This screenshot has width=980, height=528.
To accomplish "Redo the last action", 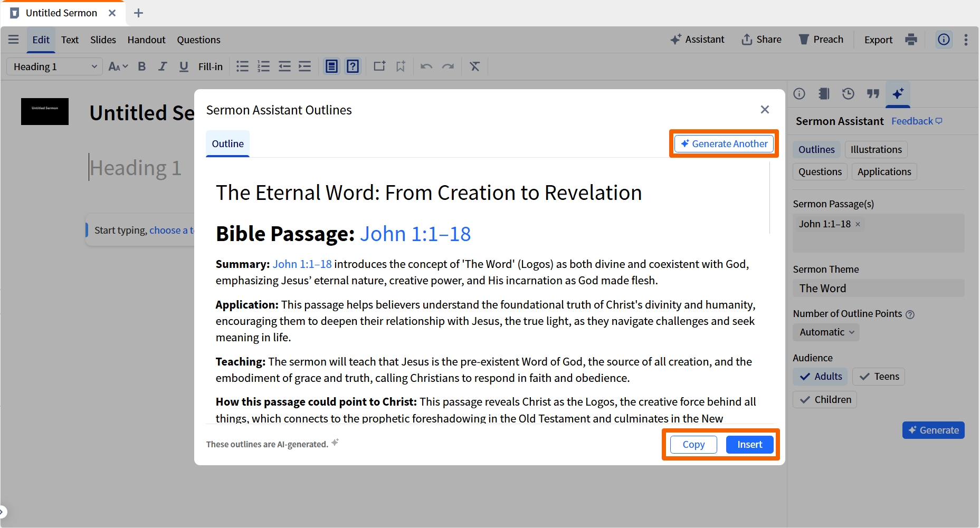I will (x=448, y=66).
